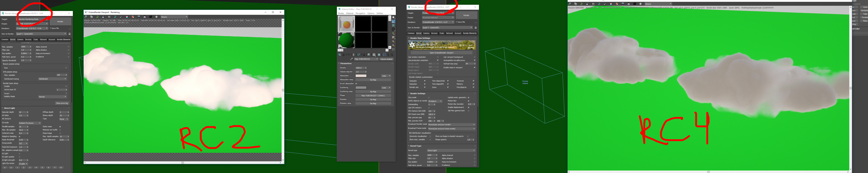Click Show error log button

click(x=62, y=103)
